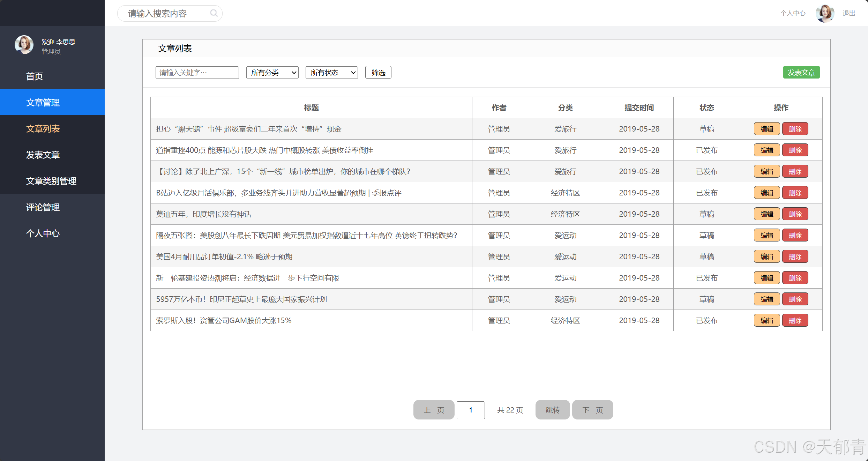Edit the 隔夜五张图 article
The height and width of the screenshot is (461, 868).
click(x=767, y=235)
